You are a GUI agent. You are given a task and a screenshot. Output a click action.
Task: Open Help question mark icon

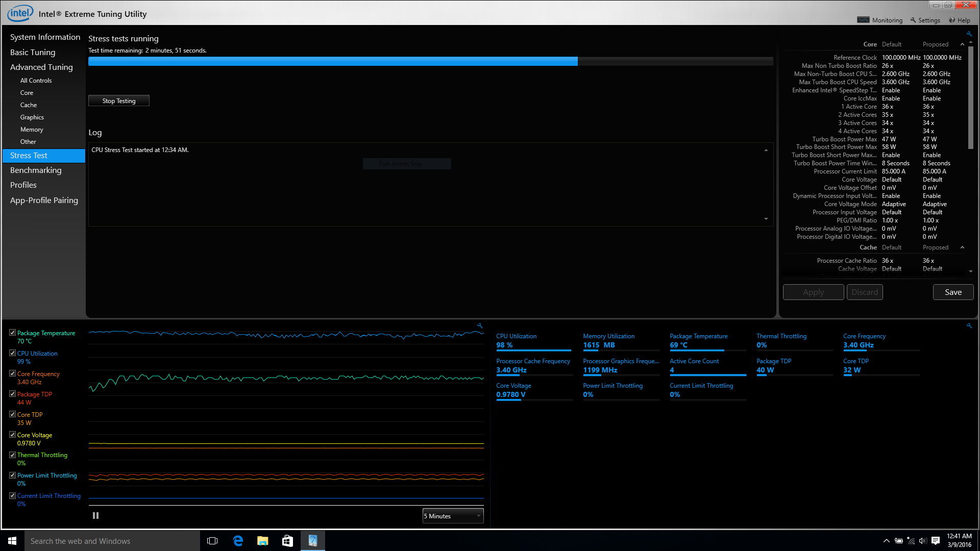click(x=952, y=20)
